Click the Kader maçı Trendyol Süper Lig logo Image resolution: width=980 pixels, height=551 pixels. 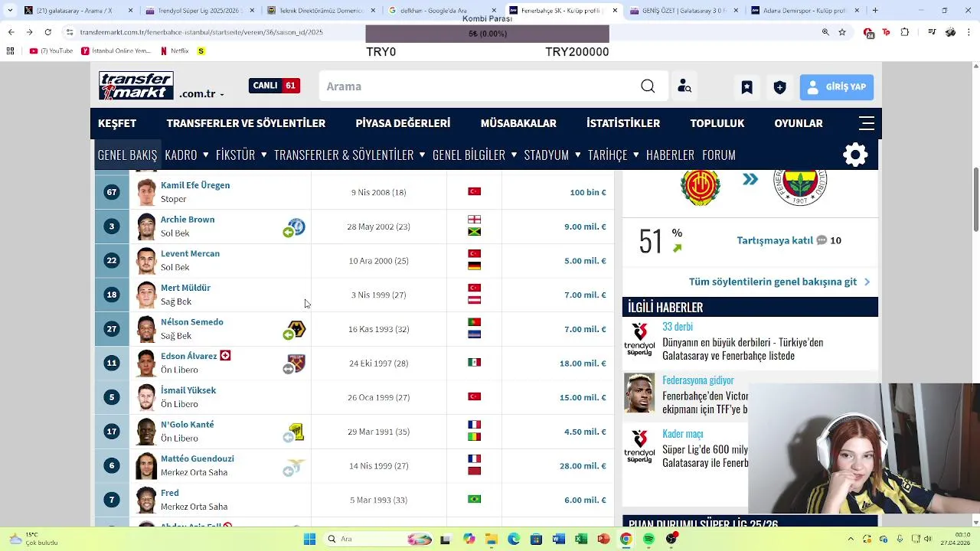click(x=639, y=446)
